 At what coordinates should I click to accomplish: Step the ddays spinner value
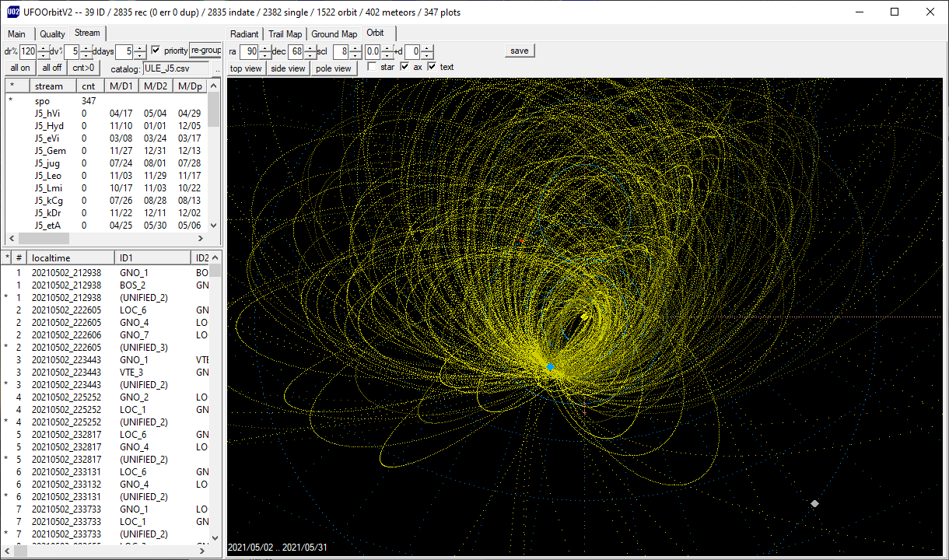pyautogui.click(x=140, y=51)
